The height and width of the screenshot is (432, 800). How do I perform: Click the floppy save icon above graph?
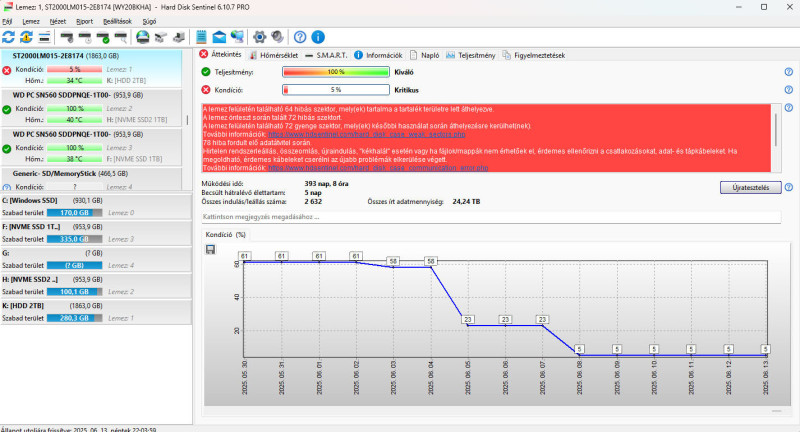coord(210,249)
